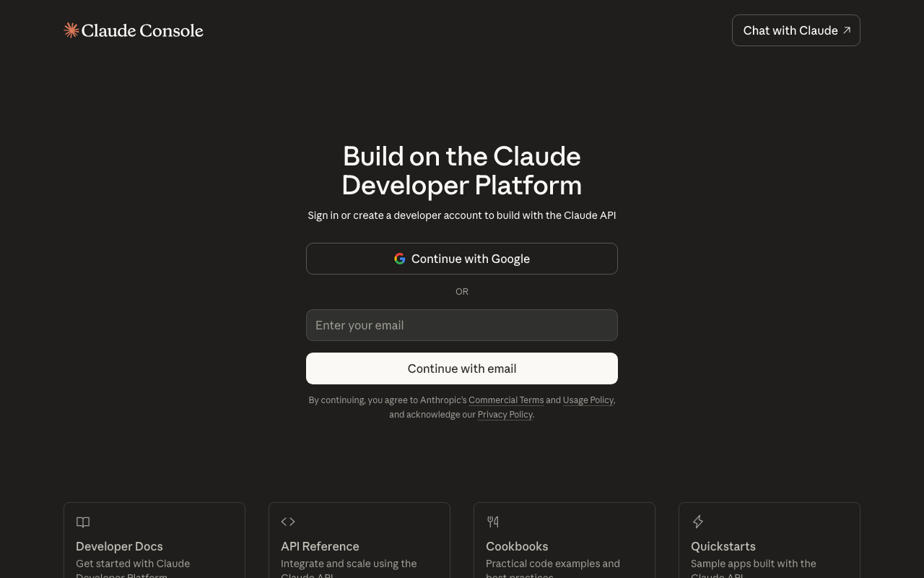Viewport: 924px width, 578px height.
Task: Click the code brackets API Reference icon
Action: pyautogui.click(x=288, y=522)
